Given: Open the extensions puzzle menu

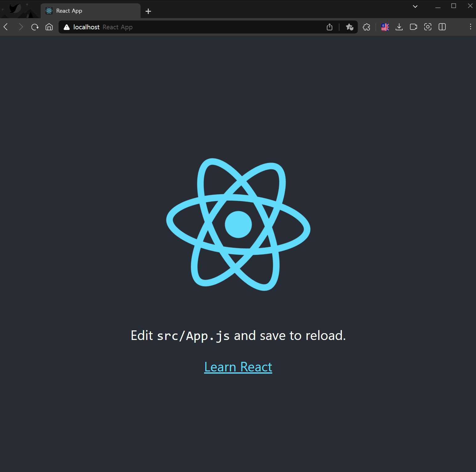Looking at the screenshot, I should (367, 27).
